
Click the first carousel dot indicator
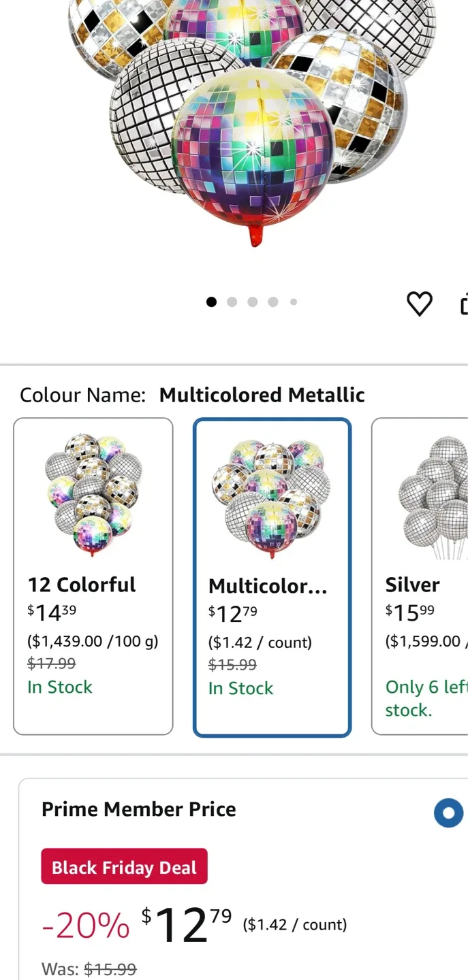click(x=212, y=301)
